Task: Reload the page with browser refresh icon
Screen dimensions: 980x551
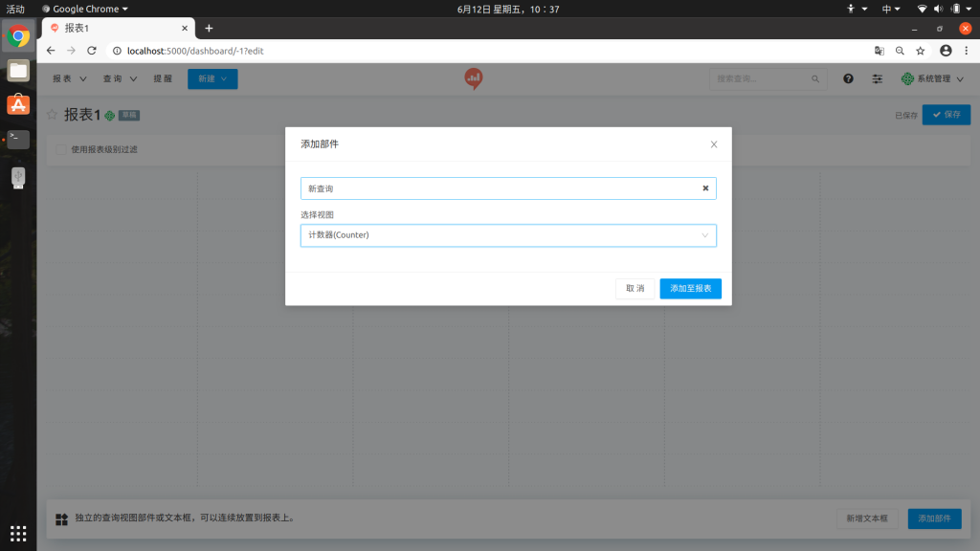Action: pos(92,51)
